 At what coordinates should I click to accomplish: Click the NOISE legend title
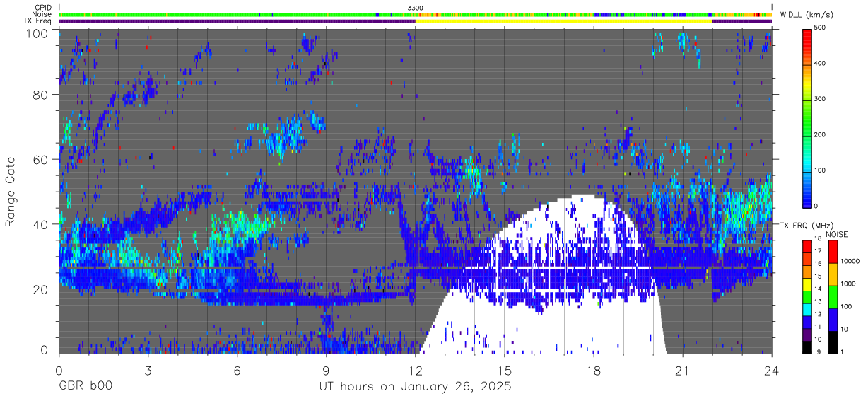pos(838,234)
